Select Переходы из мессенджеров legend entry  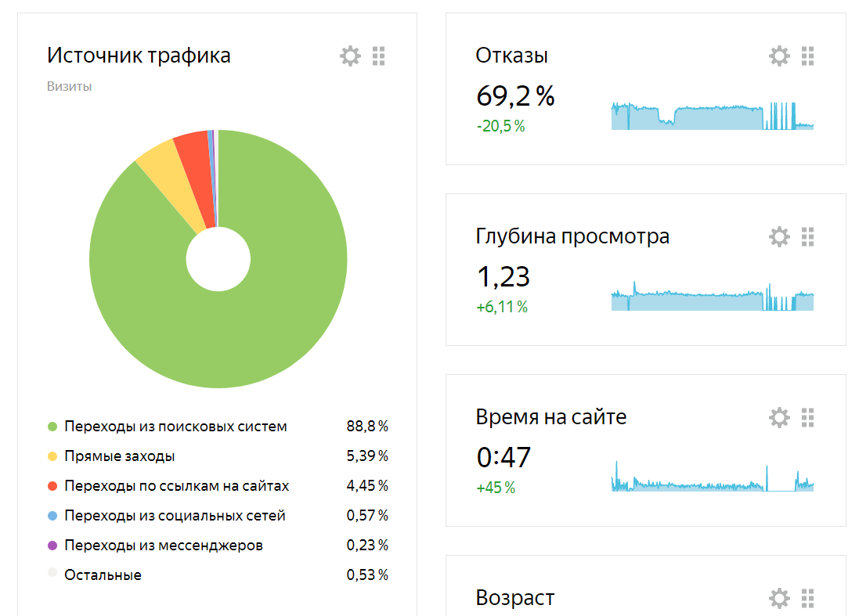[x=163, y=546]
